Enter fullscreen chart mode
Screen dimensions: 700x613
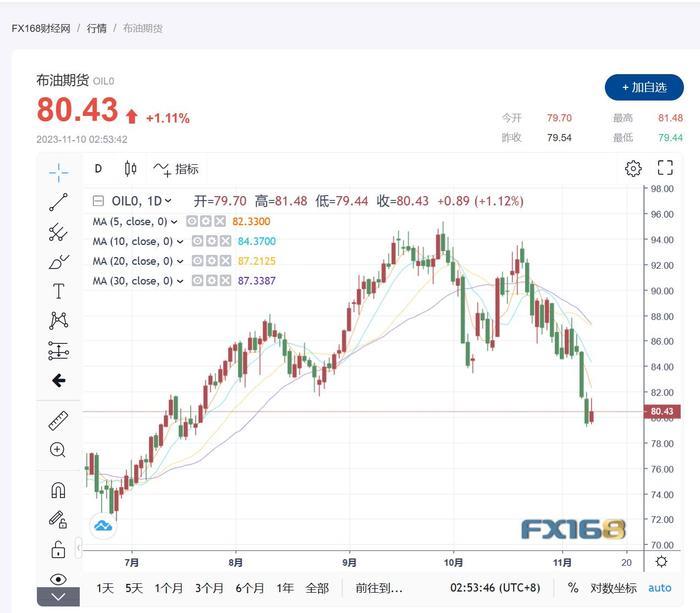click(x=665, y=168)
